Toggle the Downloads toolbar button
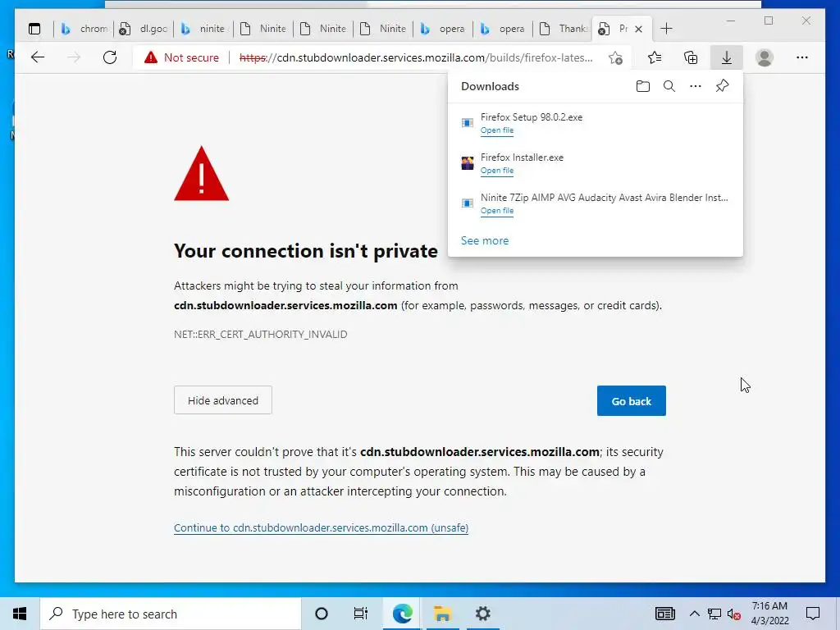This screenshot has width=840, height=630. click(727, 57)
